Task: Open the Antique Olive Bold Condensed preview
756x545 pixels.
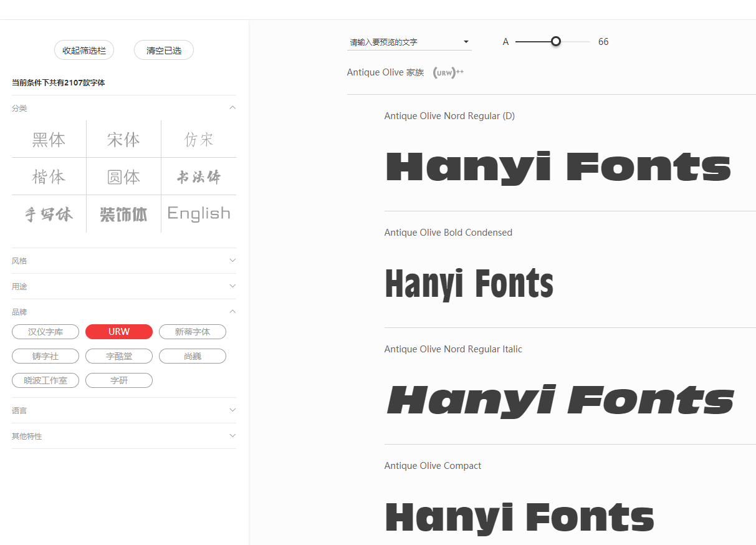Action: tap(469, 283)
